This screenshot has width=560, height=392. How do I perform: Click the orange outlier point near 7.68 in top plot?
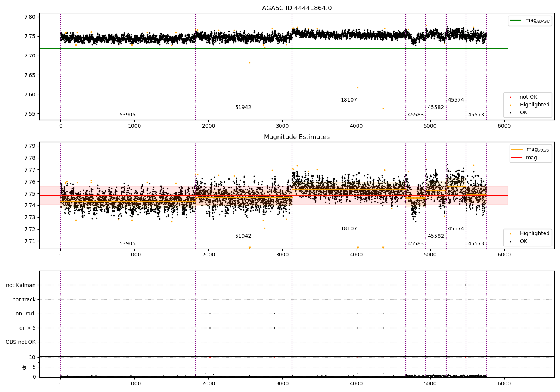tap(249, 63)
